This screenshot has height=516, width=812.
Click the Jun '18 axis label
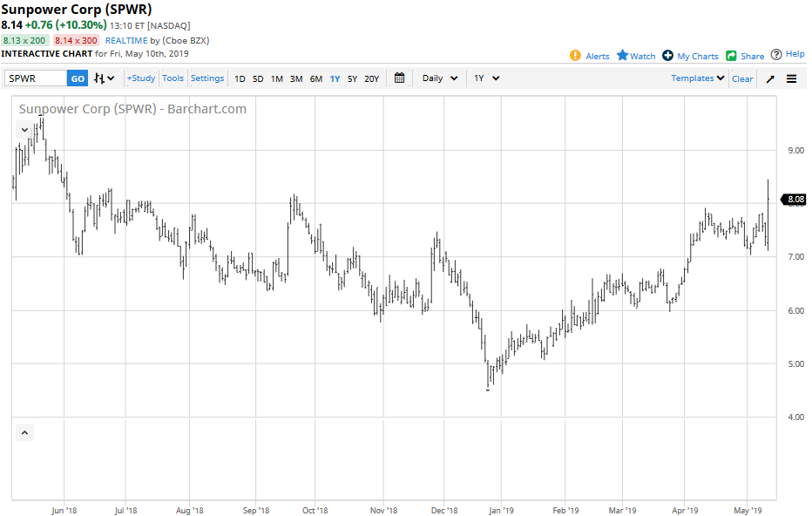click(64, 510)
